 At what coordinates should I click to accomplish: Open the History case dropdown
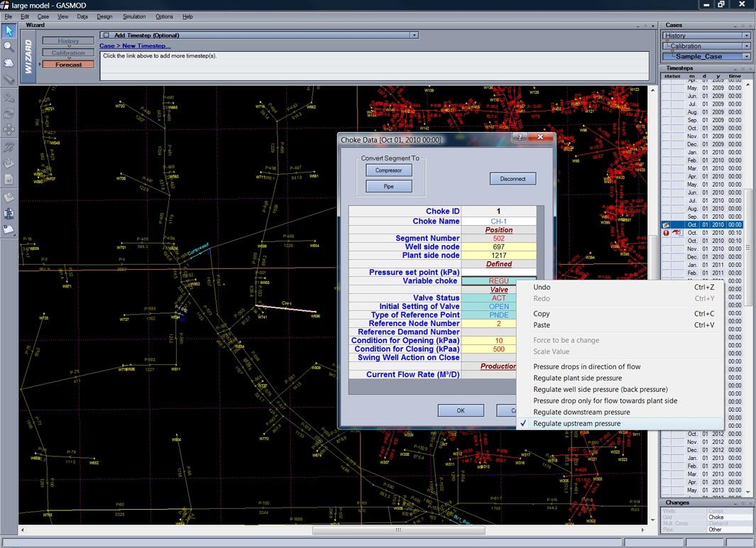click(746, 35)
